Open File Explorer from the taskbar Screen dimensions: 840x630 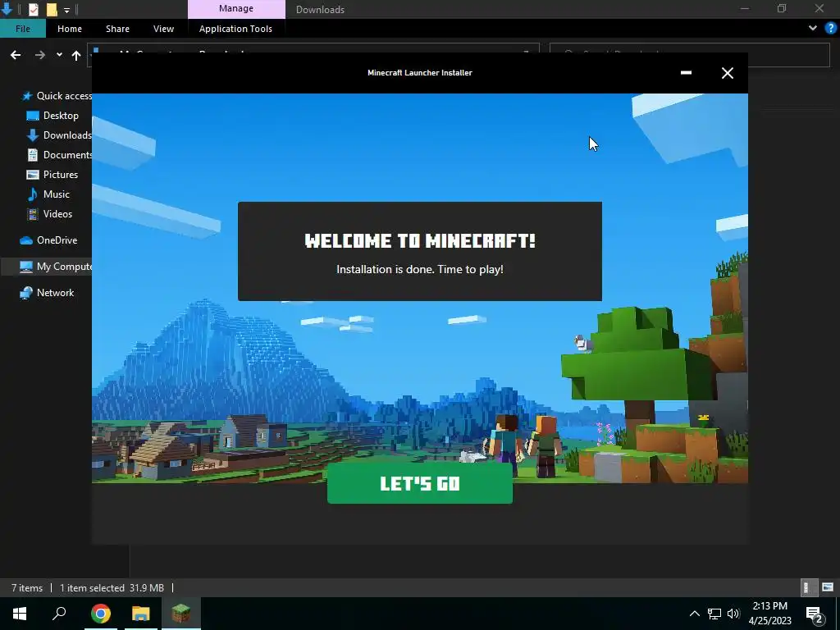coord(141,614)
